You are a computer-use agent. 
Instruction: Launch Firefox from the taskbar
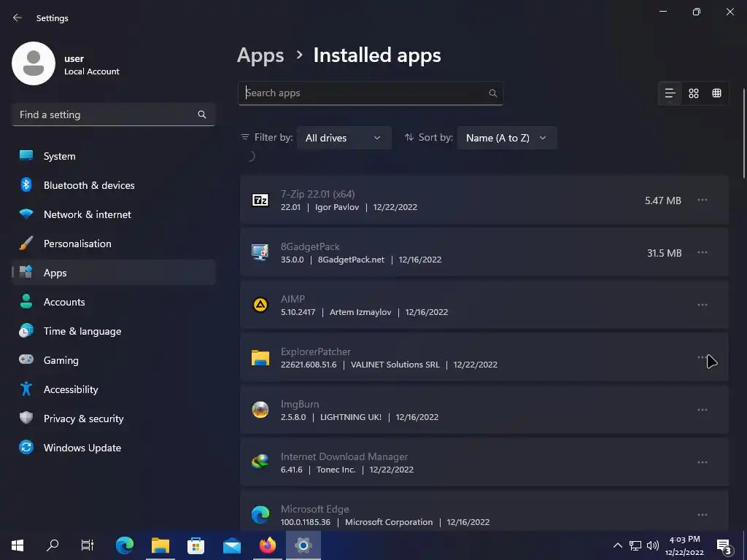click(267, 545)
